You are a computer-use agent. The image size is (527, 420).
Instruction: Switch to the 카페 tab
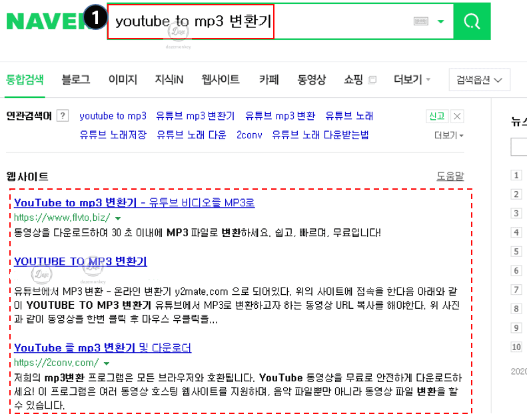269,80
